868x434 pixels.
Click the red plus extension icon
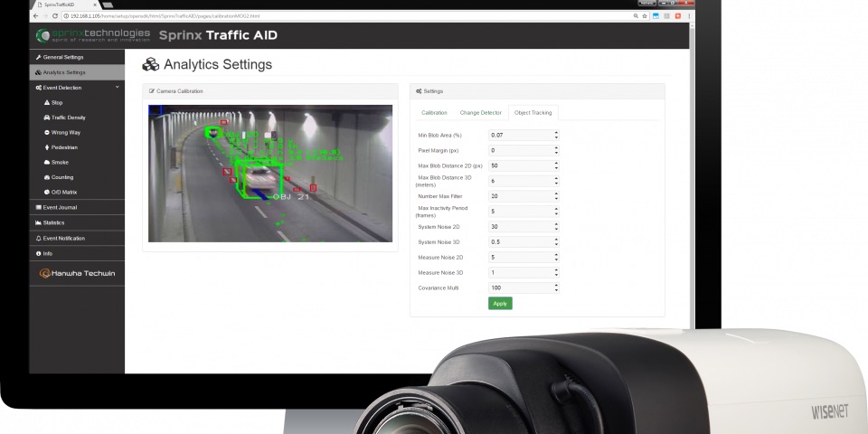(x=678, y=16)
